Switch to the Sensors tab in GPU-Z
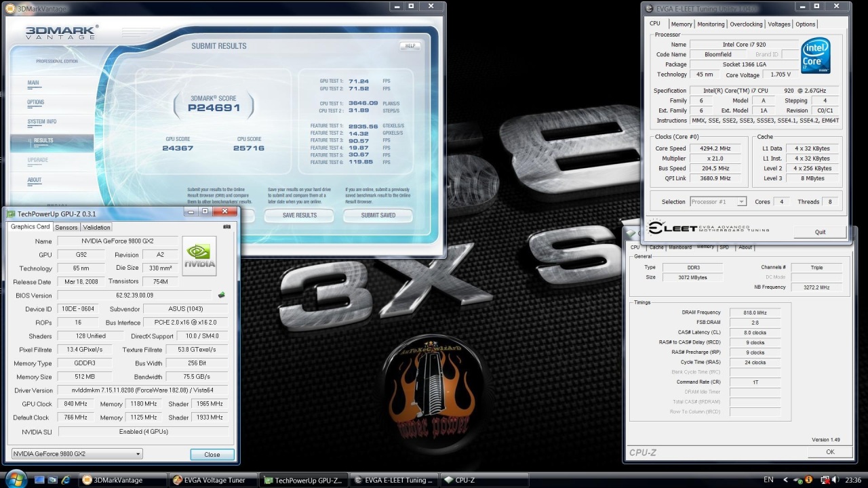The image size is (868, 488). point(66,227)
